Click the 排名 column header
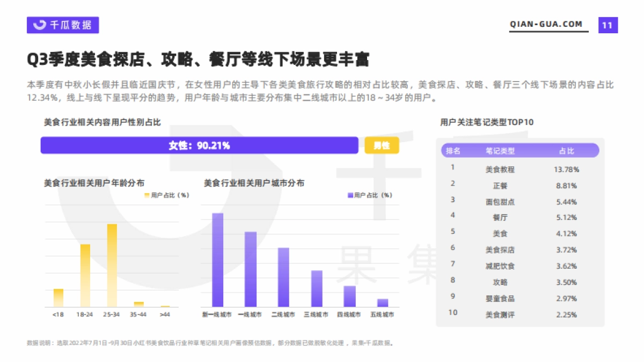Viewport: 644px width, 362px height. click(x=452, y=151)
